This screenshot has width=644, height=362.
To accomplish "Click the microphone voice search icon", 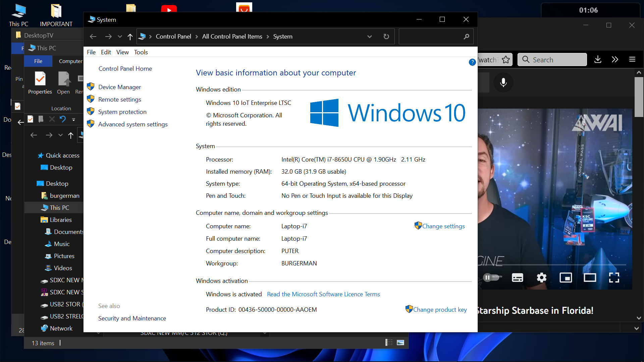I will [x=503, y=82].
